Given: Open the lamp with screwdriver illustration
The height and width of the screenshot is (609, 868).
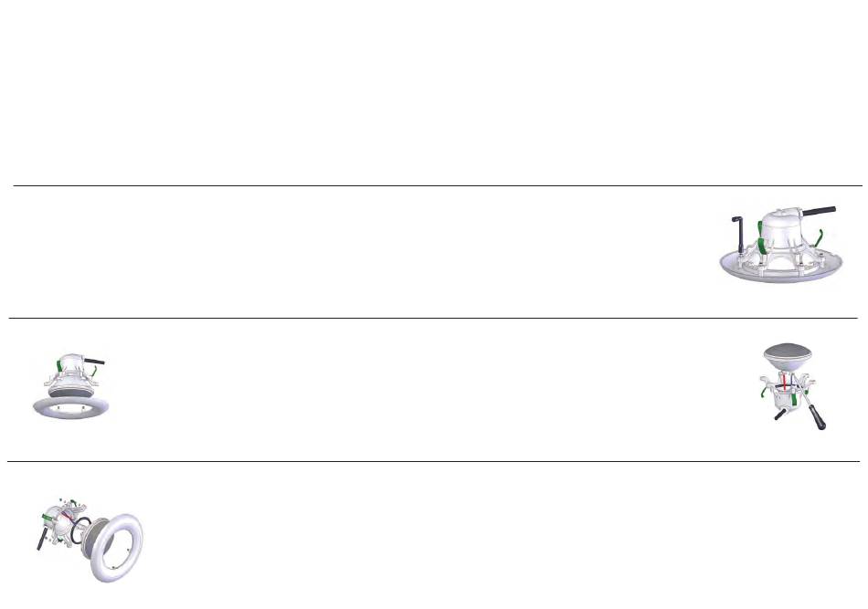Looking at the screenshot, I should (x=792, y=386).
